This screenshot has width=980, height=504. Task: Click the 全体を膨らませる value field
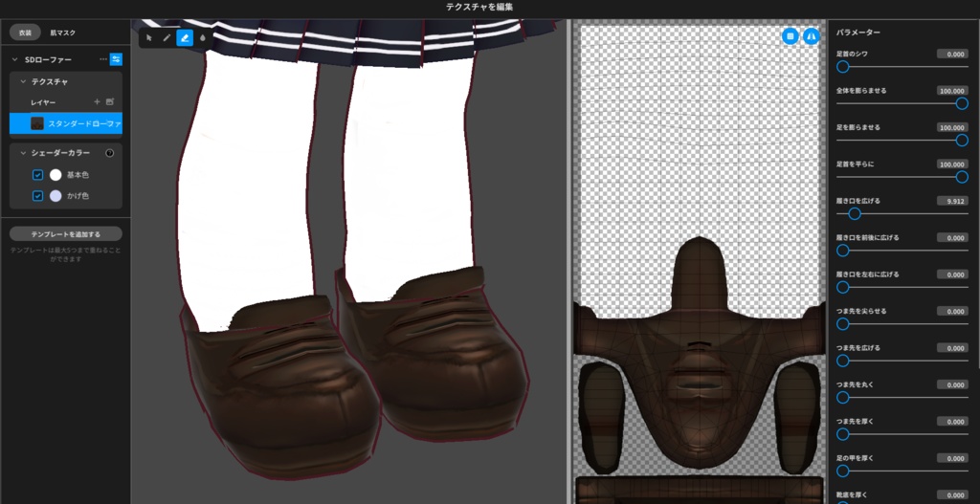click(952, 91)
